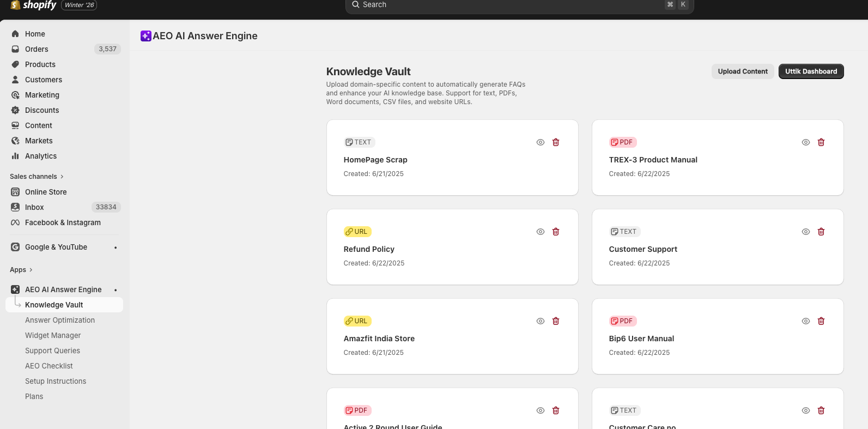View the HomePage Scrap content via its eye icon
This screenshot has height=429, width=868.
541,142
